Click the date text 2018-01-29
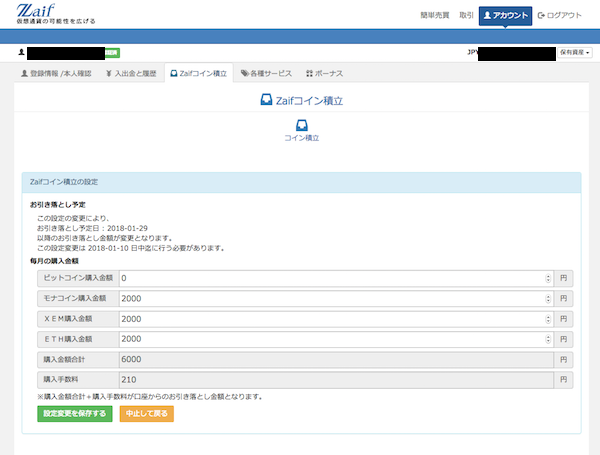Screen dimensions: 600x455 127,228
